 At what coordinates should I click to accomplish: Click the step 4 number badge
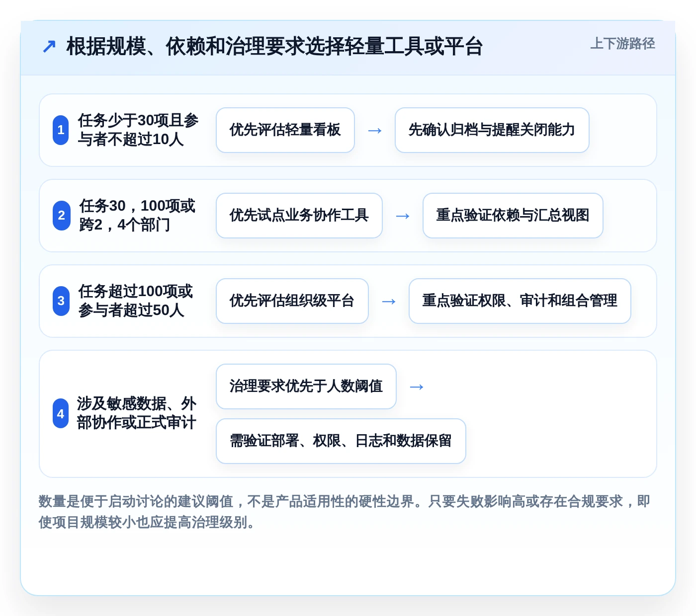[x=61, y=413]
